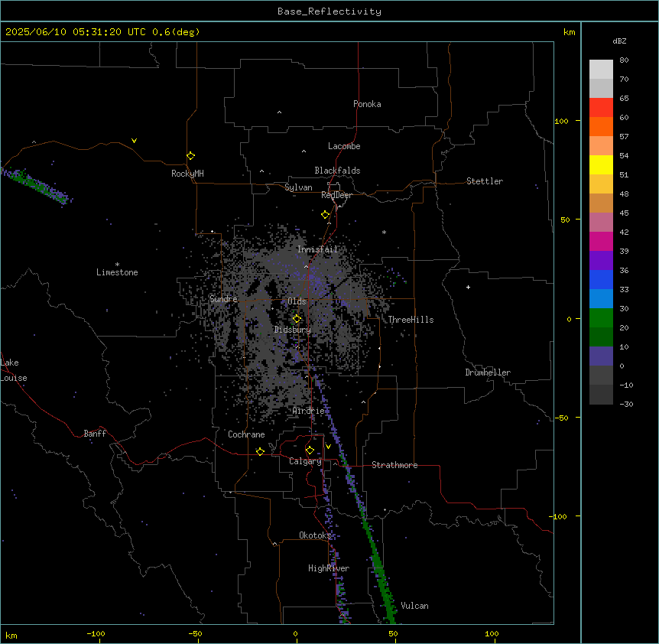This screenshot has height=644, width=659.
Task: Click the Strathmore city label
Action: (394, 465)
